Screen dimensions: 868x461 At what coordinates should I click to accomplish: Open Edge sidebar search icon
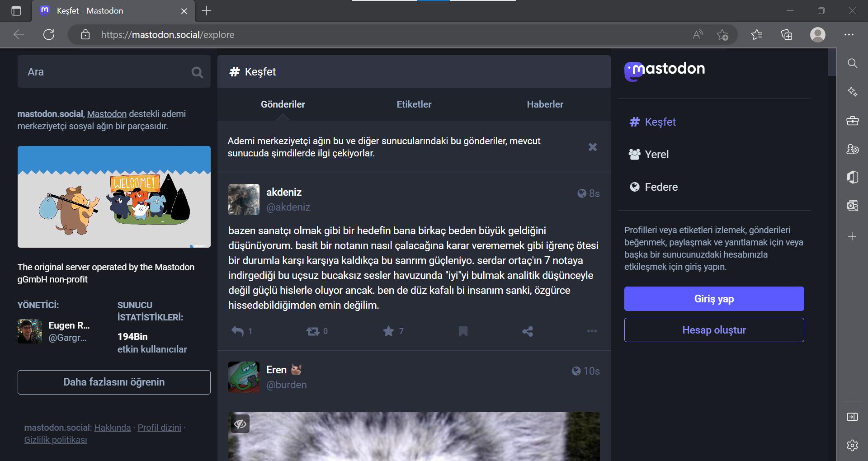coord(853,63)
